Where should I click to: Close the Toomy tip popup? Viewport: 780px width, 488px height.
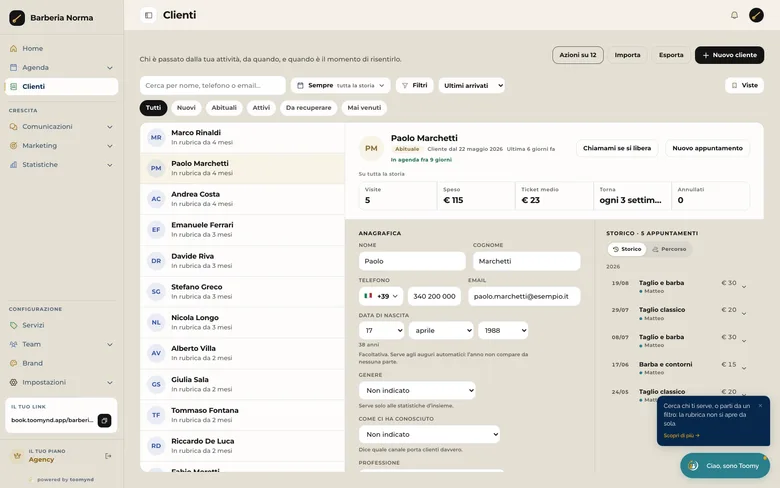[760, 406]
